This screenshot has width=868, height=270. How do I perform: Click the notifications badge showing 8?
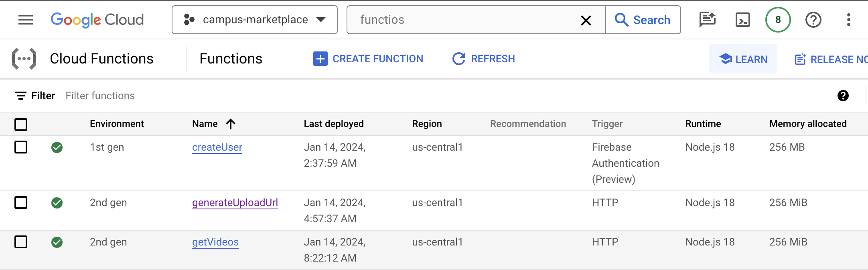pos(778,20)
